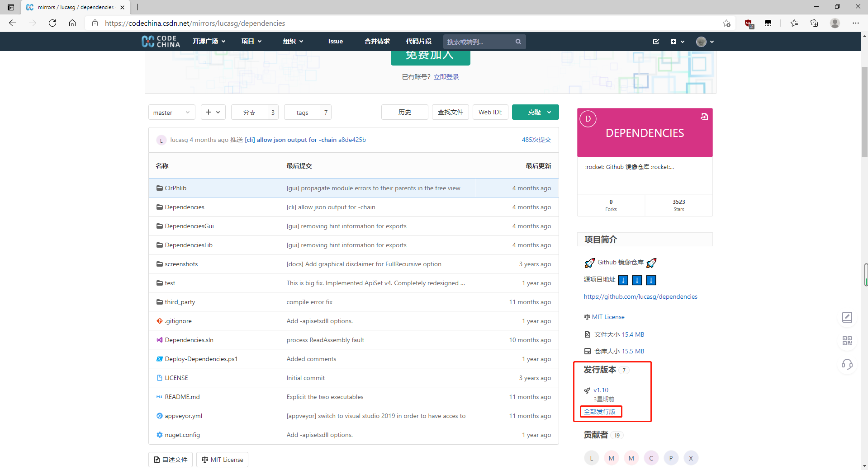Viewport: 868px width, 470px height.
Task: Expand the 克隆 clone dropdown
Action: (x=548, y=112)
